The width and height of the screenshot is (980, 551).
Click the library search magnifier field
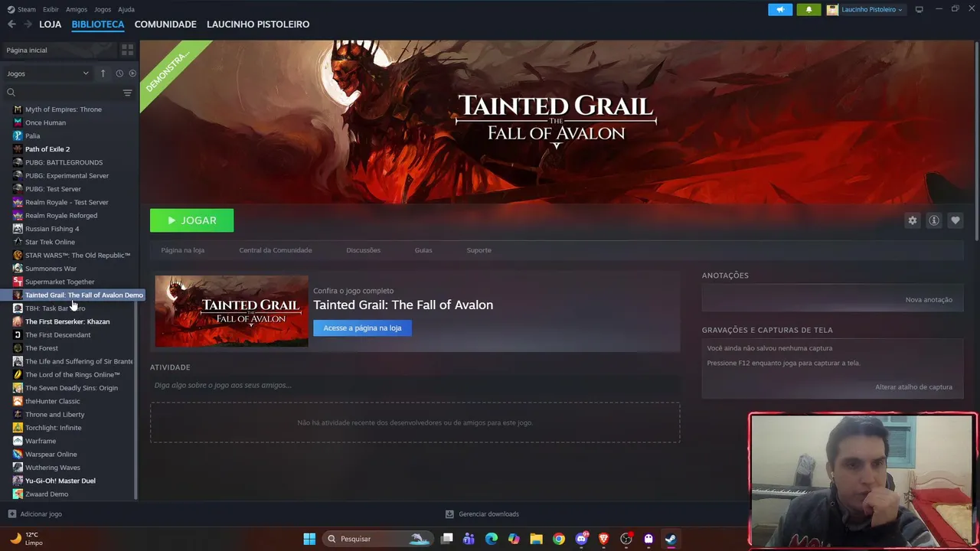[x=61, y=93]
